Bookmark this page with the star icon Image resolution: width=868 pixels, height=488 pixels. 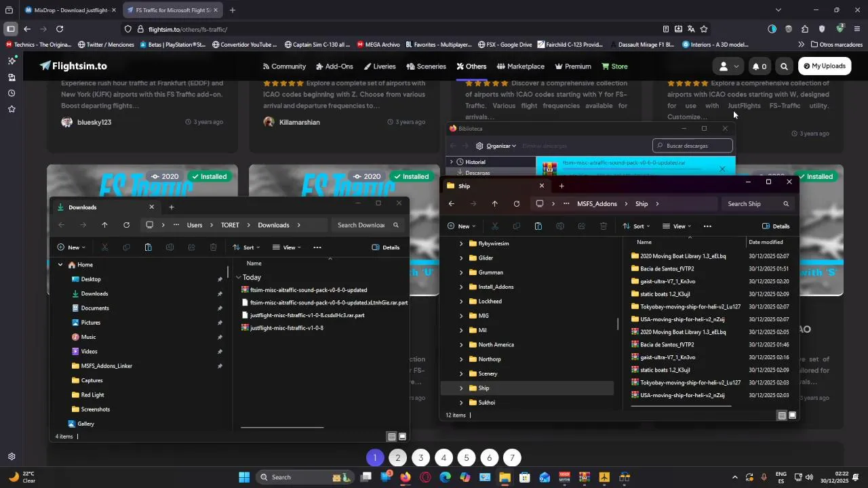(704, 29)
